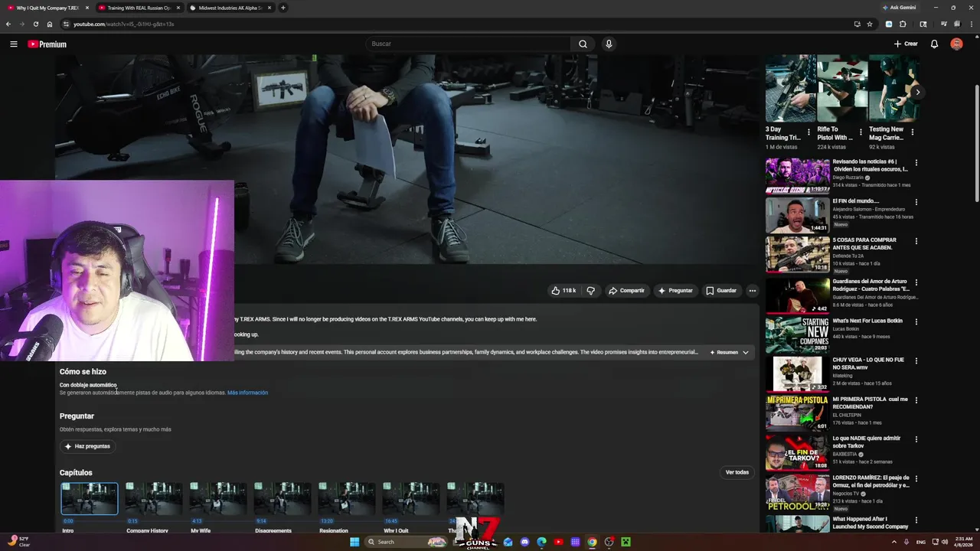This screenshot has height=551, width=980.
Task: Close the Training With REAL Russian tab
Action: [x=178, y=8]
